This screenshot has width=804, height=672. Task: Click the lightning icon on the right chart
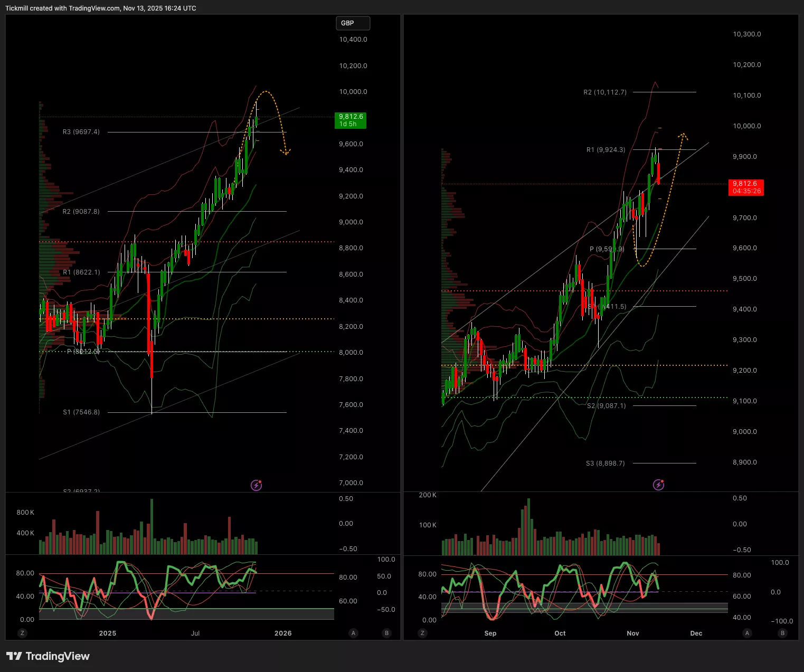coord(659,485)
